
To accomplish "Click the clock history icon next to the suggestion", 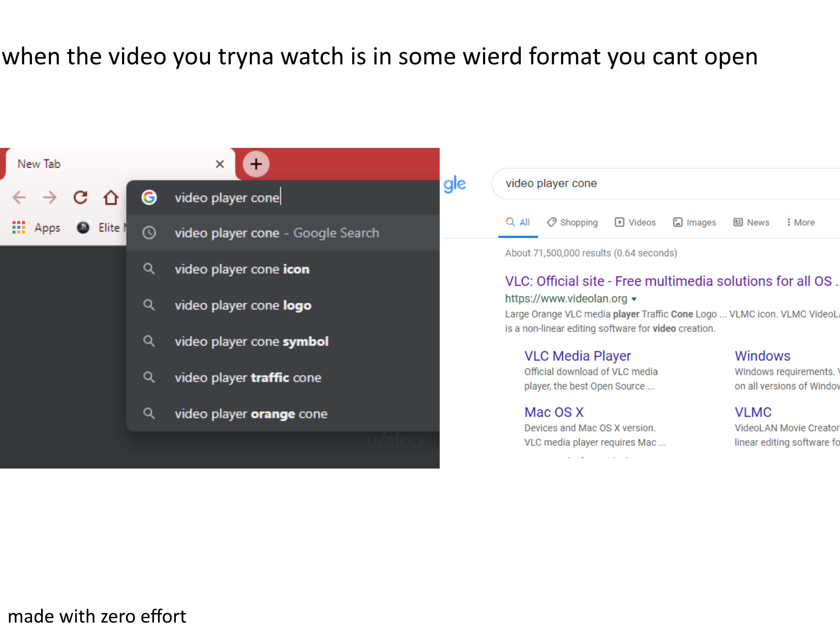I will (x=149, y=233).
